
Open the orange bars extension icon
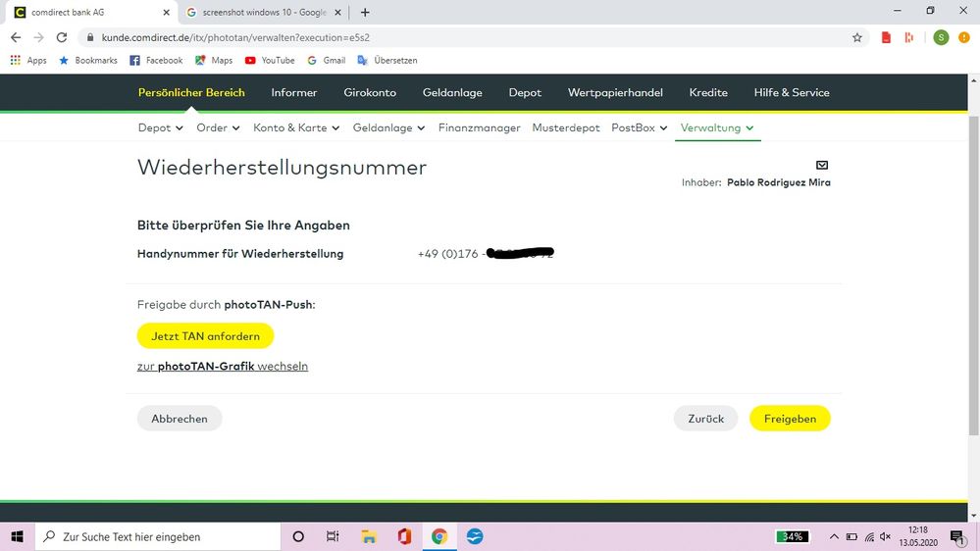click(x=908, y=37)
